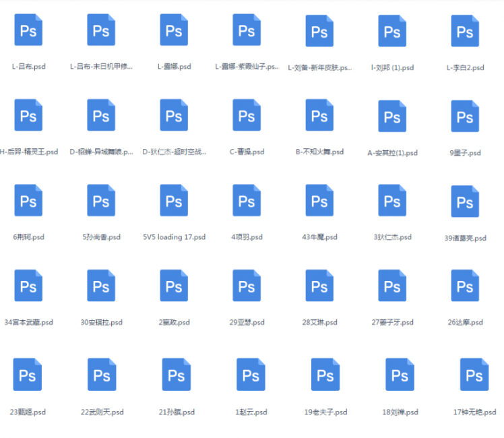
Task: Select the label 1赵云.psd
Action: [x=251, y=412]
